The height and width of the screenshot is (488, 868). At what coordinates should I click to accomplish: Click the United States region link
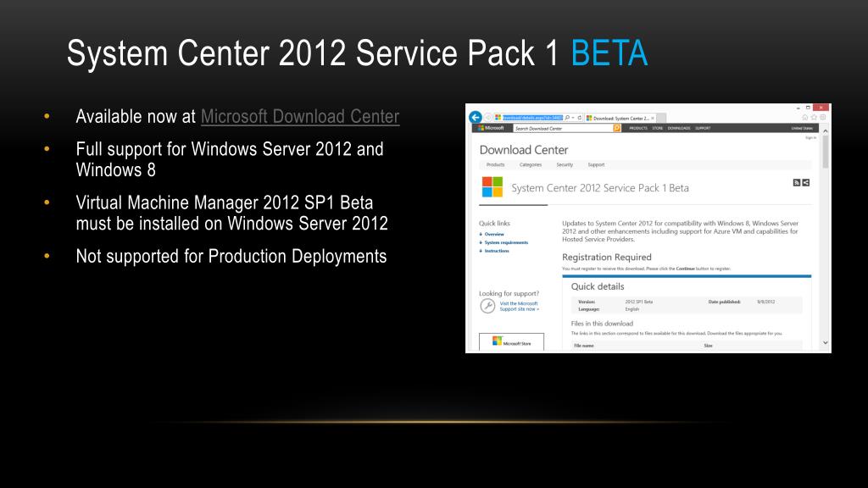(x=802, y=129)
